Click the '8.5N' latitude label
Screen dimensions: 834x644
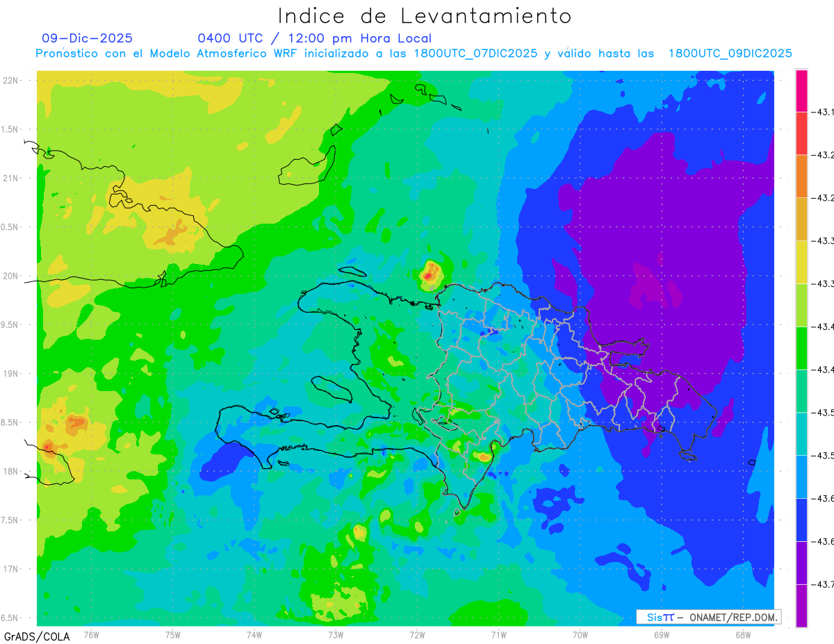click(10, 422)
